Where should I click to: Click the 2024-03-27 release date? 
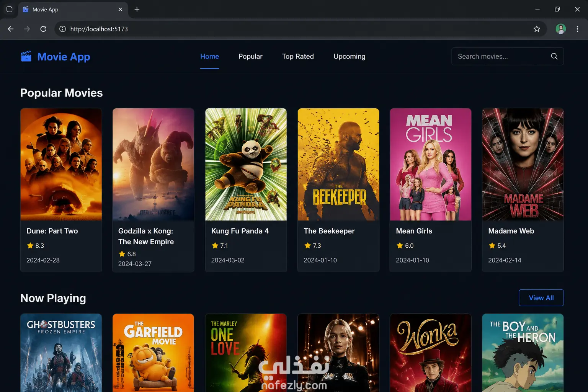135,264
